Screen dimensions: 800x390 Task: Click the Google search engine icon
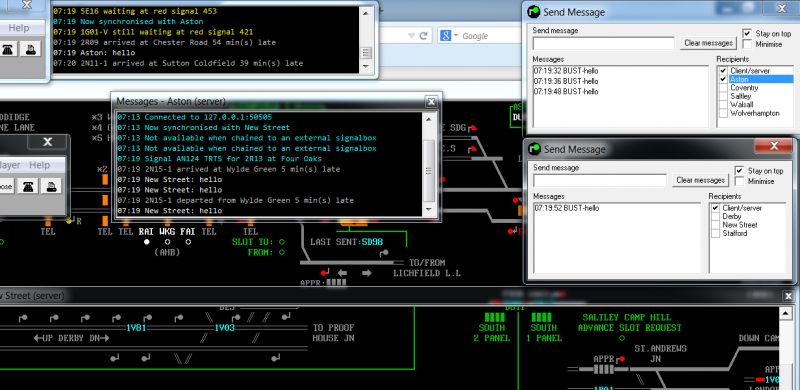point(445,36)
